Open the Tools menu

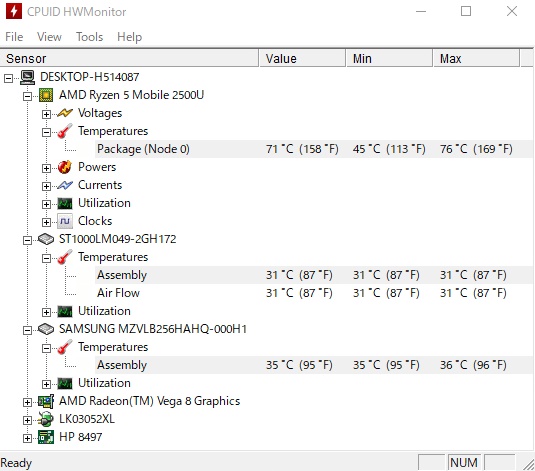(89, 37)
